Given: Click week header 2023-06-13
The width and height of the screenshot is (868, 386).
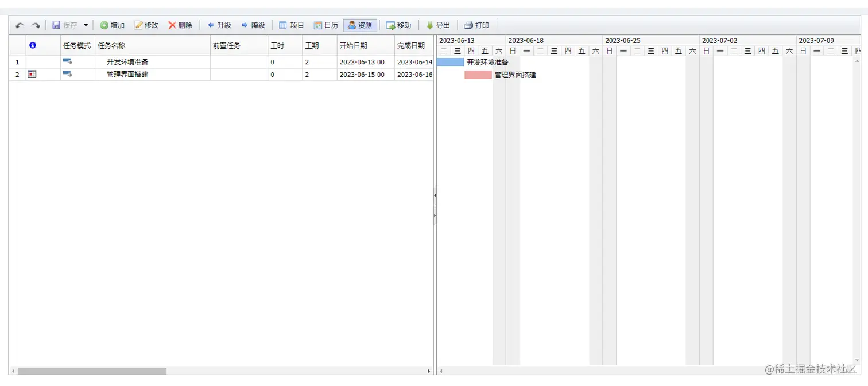Looking at the screenshot, I should click(x=471, y=40).
